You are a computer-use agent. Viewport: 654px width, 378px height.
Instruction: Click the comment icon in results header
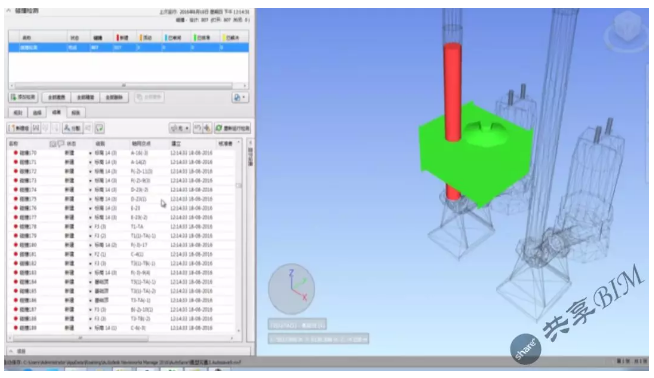tap(60, 144)
